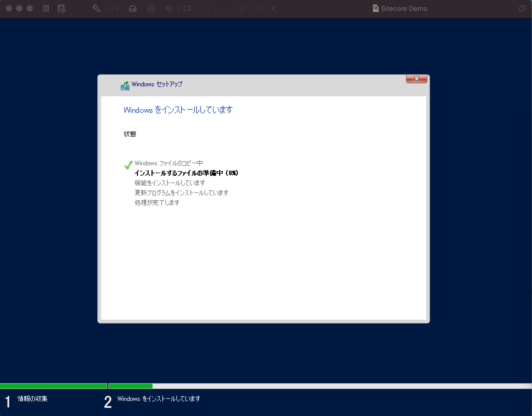The height and width of the screenshot is (416, 532).
Task: Click the CD/DVD drive icon
Action: coord(151,9)
